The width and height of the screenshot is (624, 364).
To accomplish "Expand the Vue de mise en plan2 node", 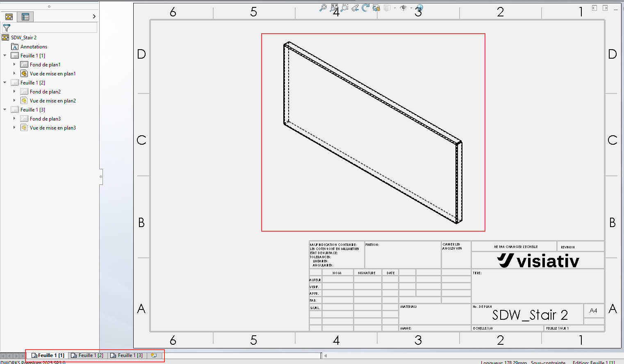I will (x=14, y=100).
